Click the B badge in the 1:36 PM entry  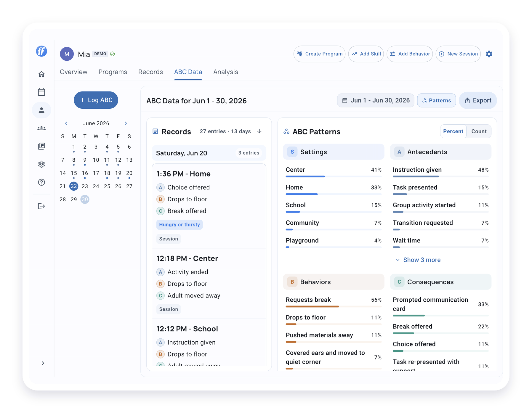(x=160, y=199)
